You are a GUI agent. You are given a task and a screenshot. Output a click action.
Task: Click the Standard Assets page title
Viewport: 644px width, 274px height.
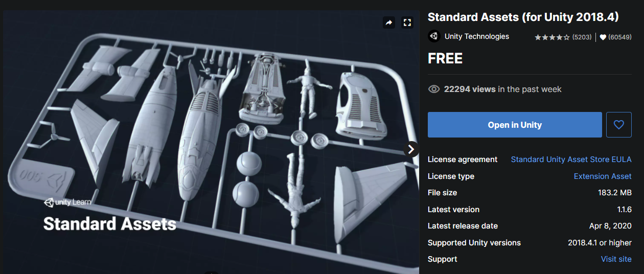523,17
